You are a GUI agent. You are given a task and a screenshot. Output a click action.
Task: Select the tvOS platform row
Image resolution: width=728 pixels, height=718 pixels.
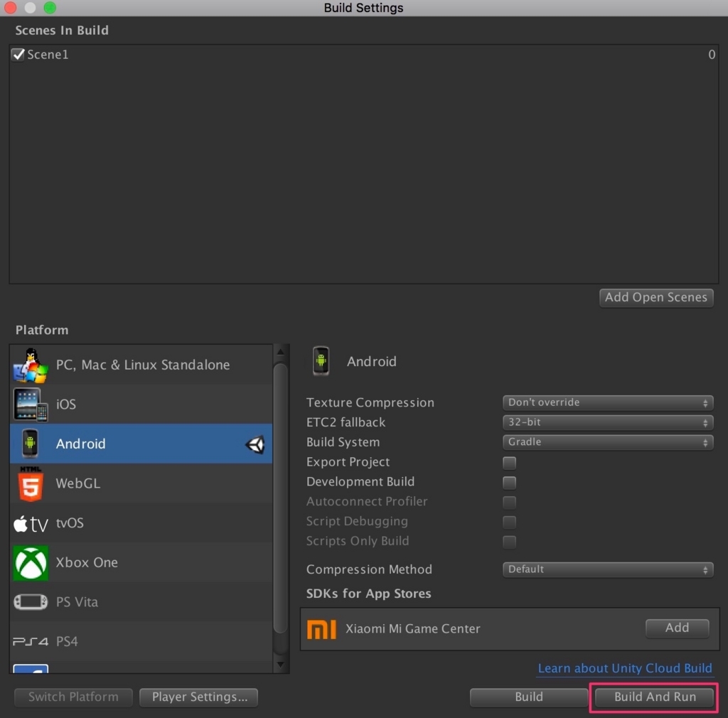coord(141,523)
